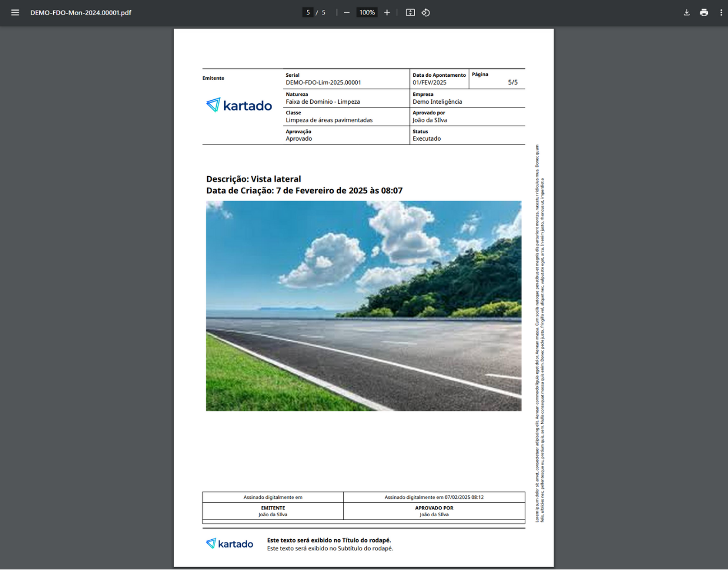Click the zoom out minus button

click(x=347, y=12)
